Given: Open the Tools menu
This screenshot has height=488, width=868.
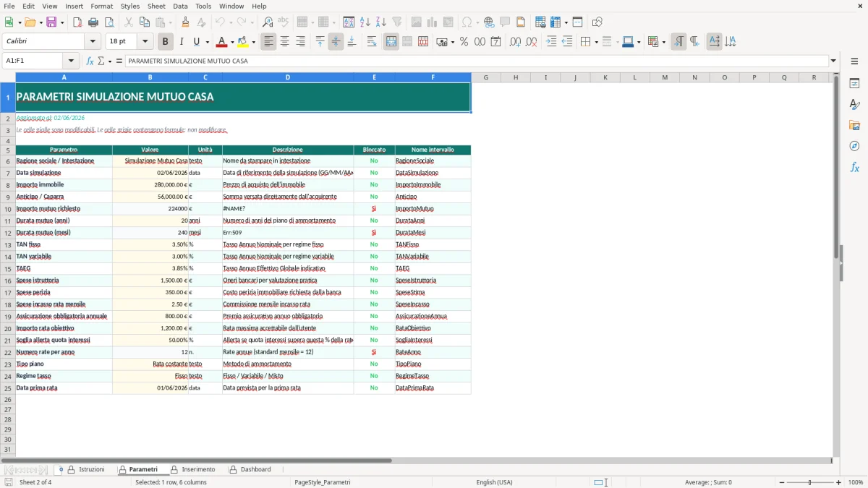Looking at the screenshot, I should (x=203, y=6).
